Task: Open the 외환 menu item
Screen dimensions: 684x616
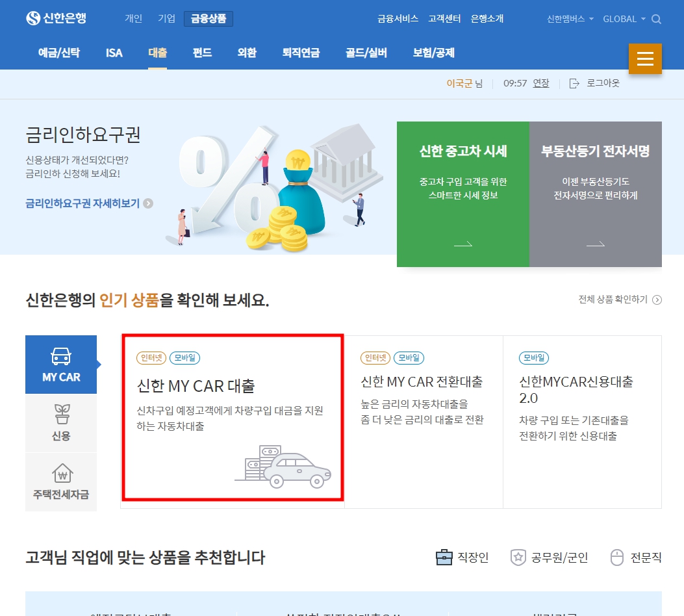Action: tap(247, 53)
